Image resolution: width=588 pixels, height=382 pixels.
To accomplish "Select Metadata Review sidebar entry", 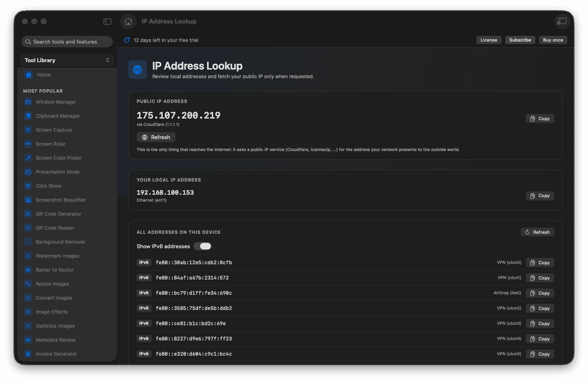I will (68, 340).
